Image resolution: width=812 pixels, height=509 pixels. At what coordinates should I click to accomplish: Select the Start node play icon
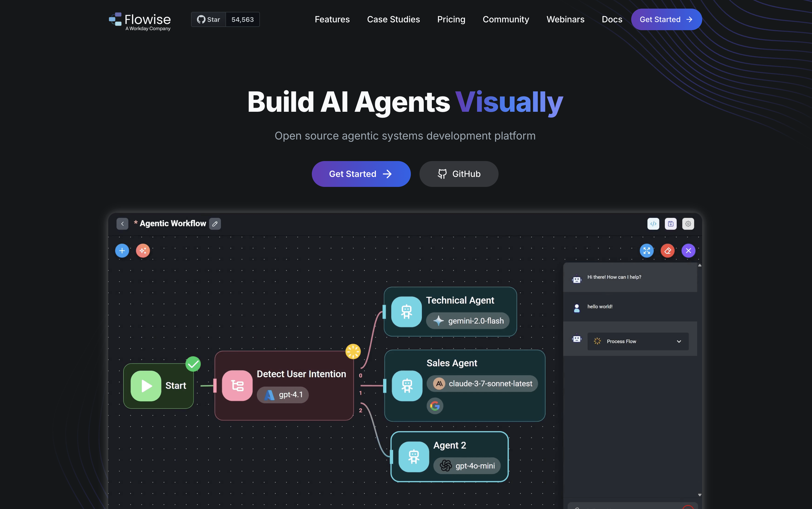[146, 386]
